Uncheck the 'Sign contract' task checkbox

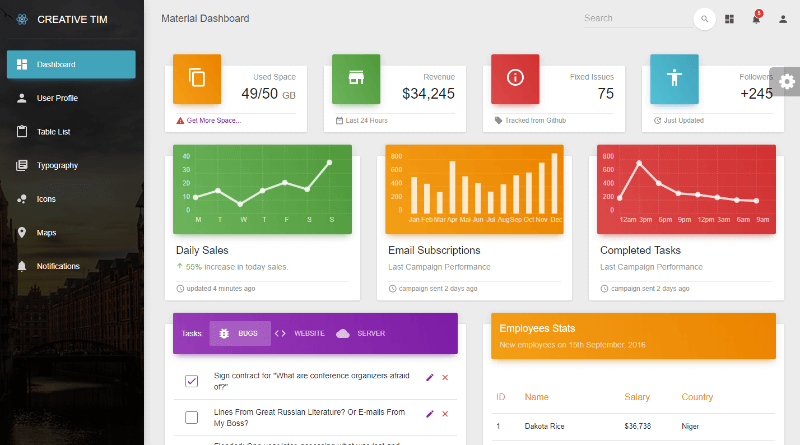(191, 381)
